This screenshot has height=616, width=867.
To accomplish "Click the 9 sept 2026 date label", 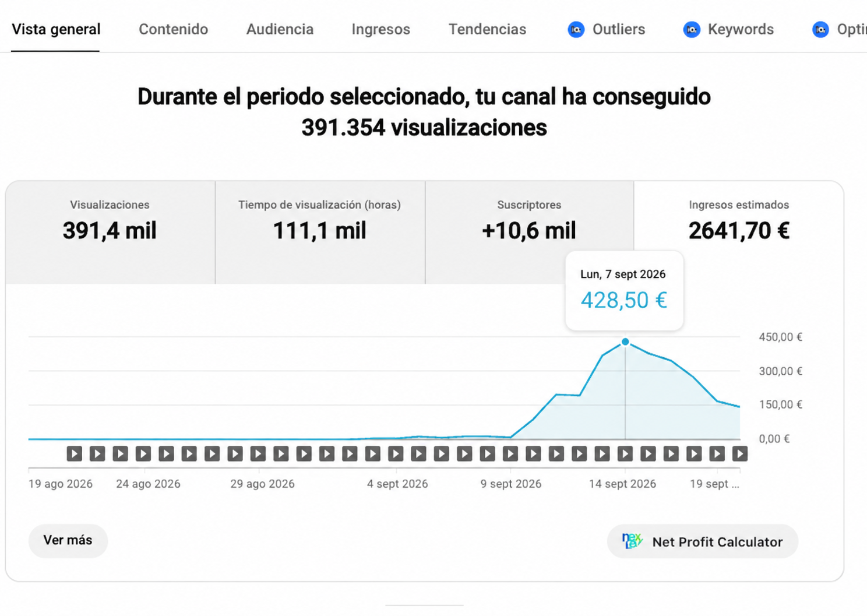I will coord(511,484).
